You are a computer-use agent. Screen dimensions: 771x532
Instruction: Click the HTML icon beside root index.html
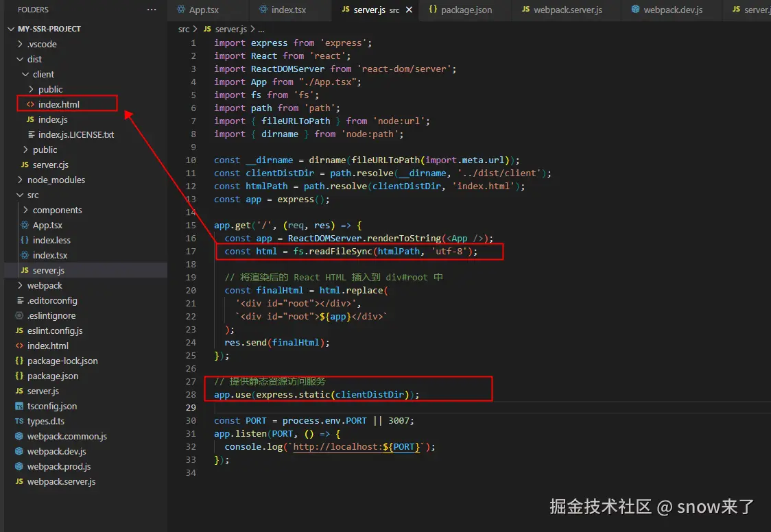click(19, 346)
